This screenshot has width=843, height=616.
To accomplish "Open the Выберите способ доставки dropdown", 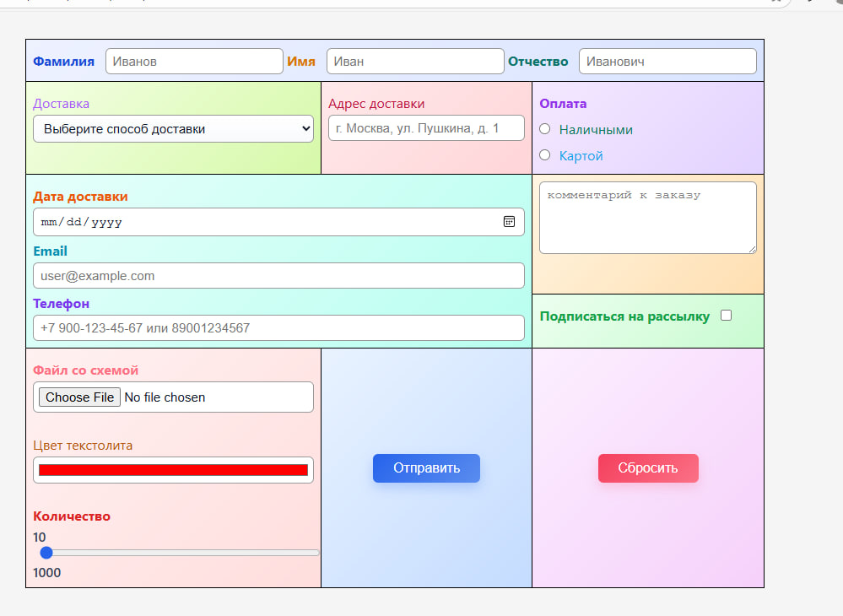I will (x=173, y=129).
